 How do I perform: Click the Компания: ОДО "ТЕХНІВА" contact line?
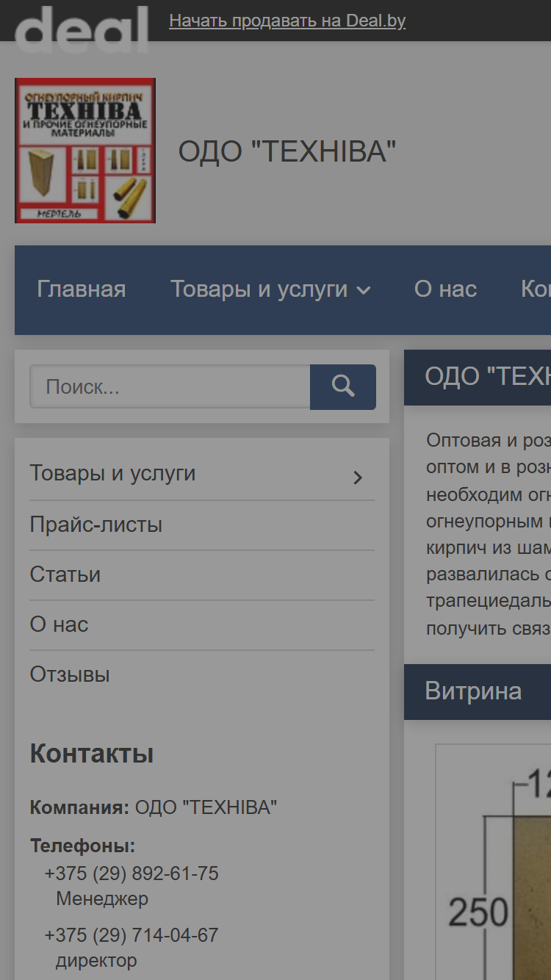click(154, 807)
